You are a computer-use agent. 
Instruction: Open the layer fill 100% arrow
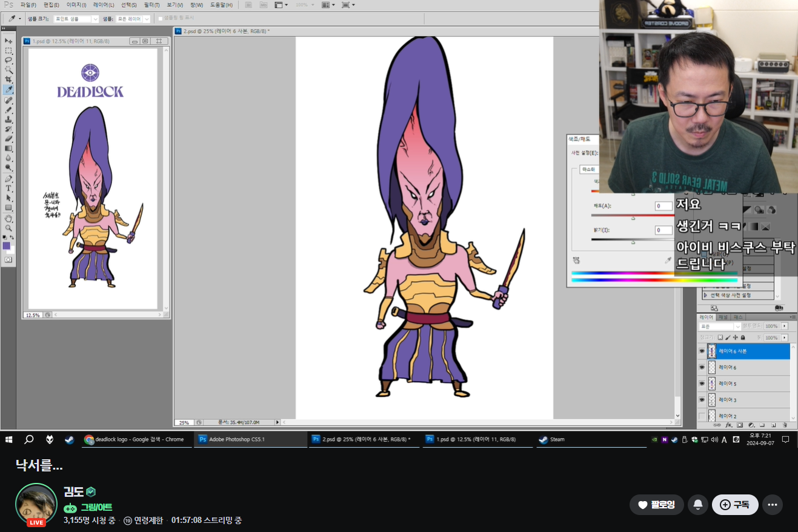coord(785,337)
